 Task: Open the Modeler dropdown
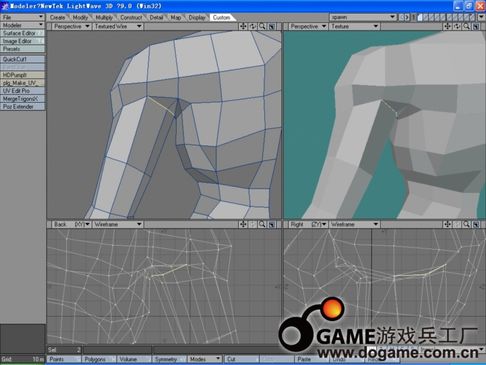(x=22, y=25)
